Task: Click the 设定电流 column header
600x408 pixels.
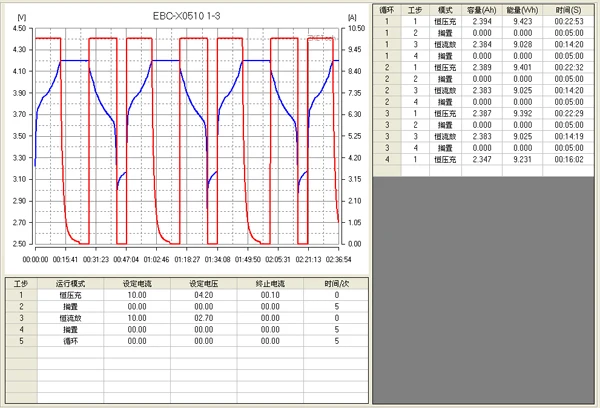Action: [137, 284]
